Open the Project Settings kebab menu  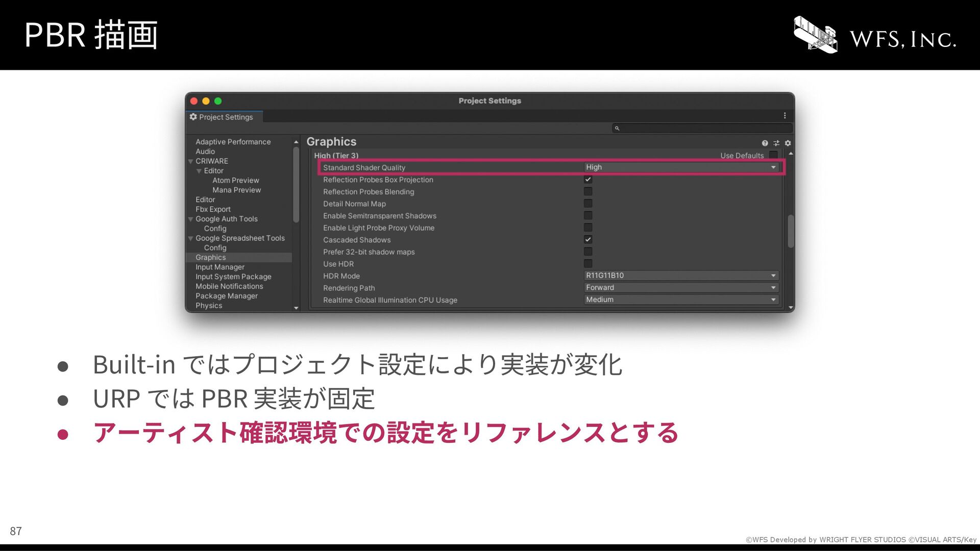pyautogui.click(x=785, y=116)
